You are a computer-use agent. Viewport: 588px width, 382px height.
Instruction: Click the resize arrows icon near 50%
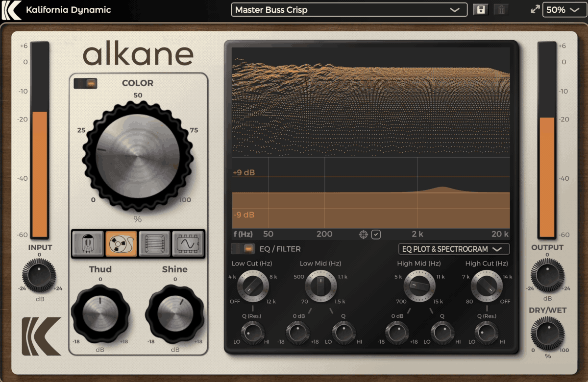tap(535, 10)
